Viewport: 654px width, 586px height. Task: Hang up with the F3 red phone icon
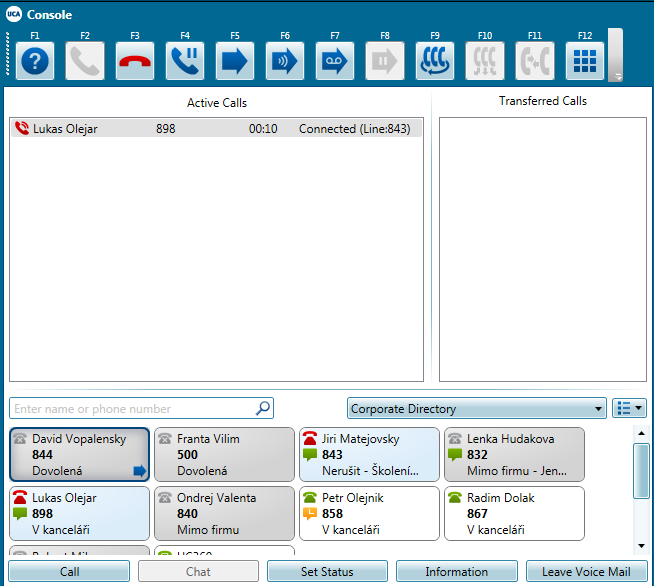click(x=135, y=61)
